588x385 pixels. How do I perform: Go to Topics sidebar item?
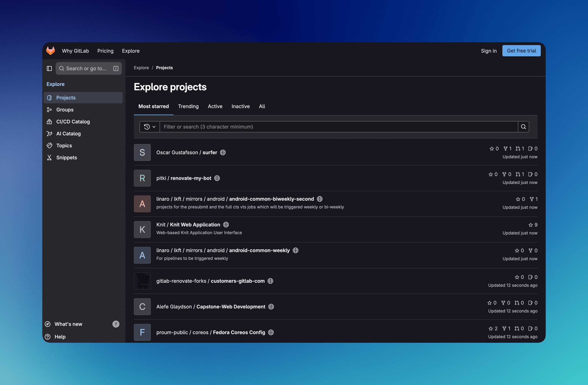[x=64, y=146]
